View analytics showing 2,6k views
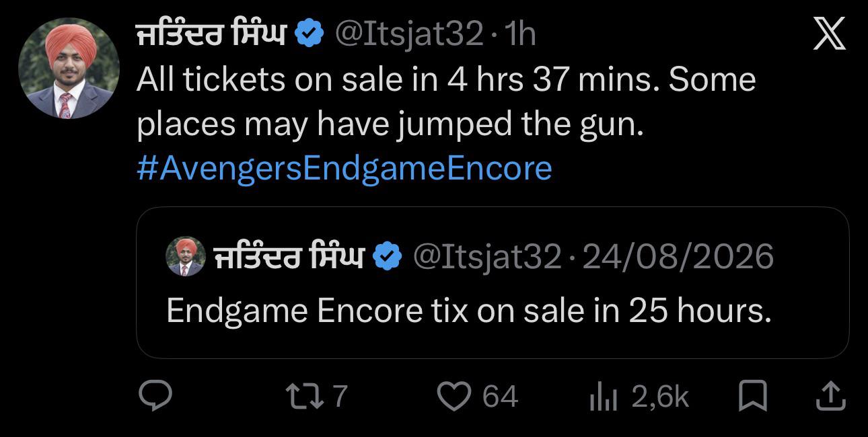 coord(639,396)
